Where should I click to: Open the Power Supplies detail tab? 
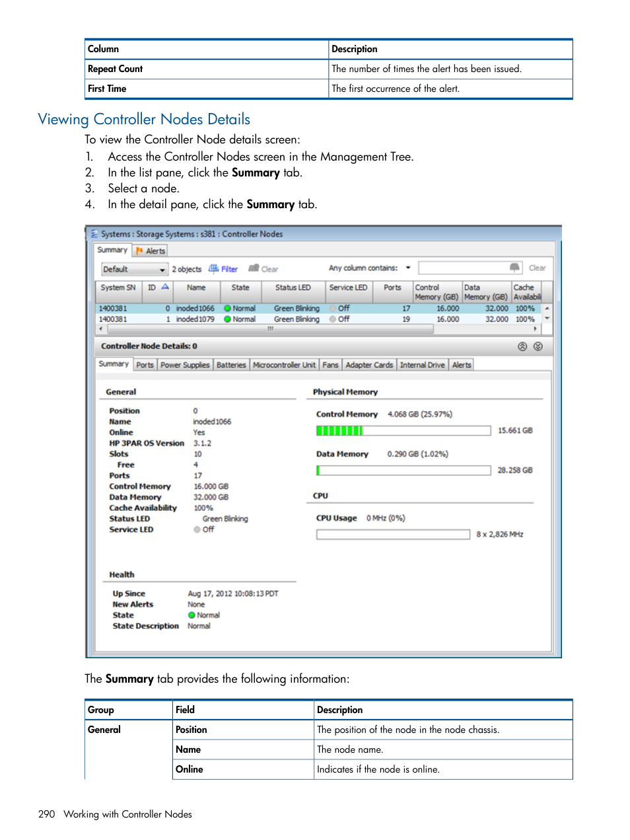[x=185, y=365]
